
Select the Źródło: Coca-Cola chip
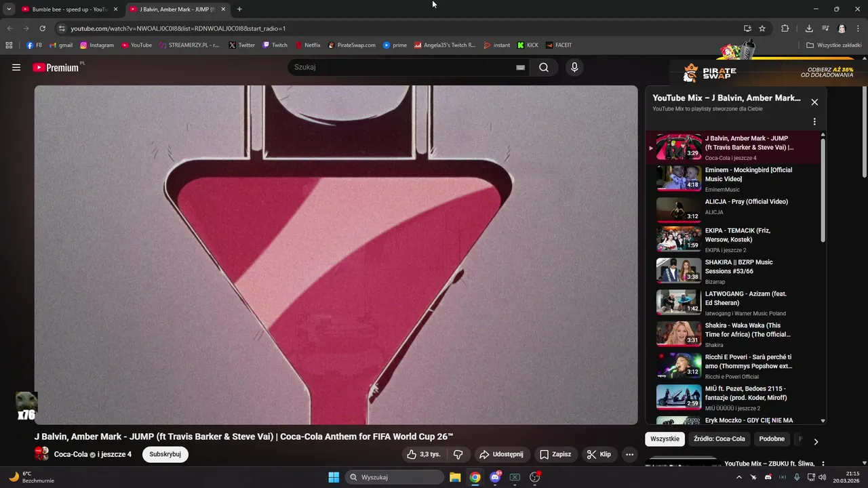pyautogui.click(x=719, y=439)
